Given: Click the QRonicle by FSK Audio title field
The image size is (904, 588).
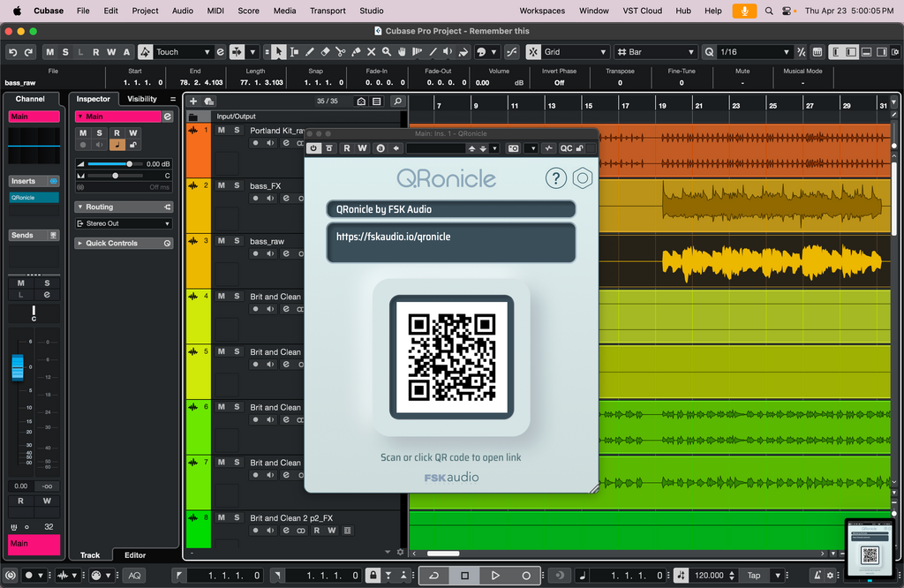Looking at the screenshot, I should coord(451,209).
